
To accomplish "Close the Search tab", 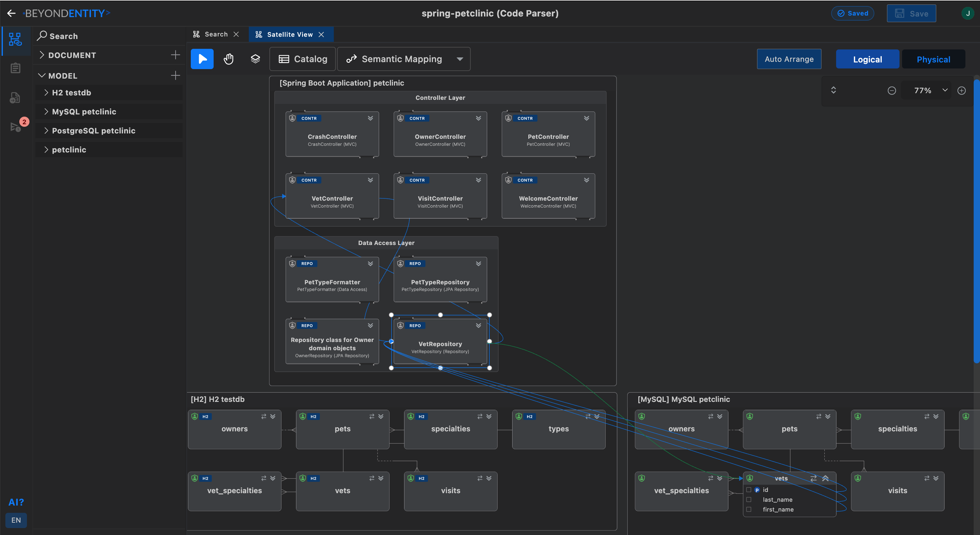I will coord(236,34).
